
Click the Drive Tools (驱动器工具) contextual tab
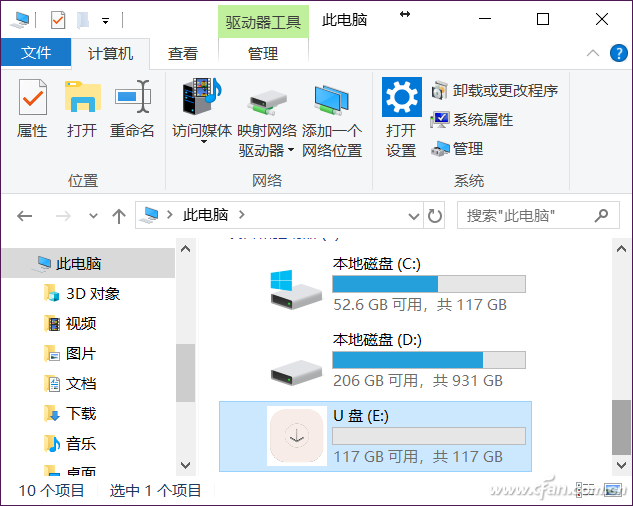(263, 22)
